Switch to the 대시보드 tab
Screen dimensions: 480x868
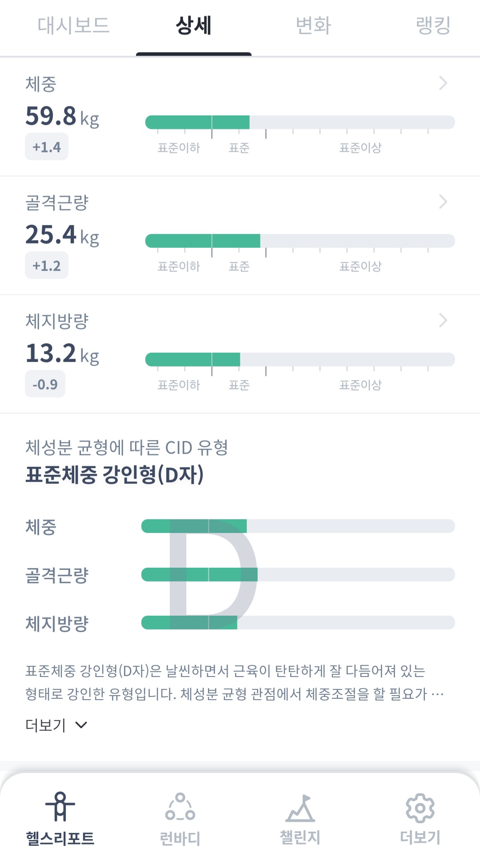[73, 25]
